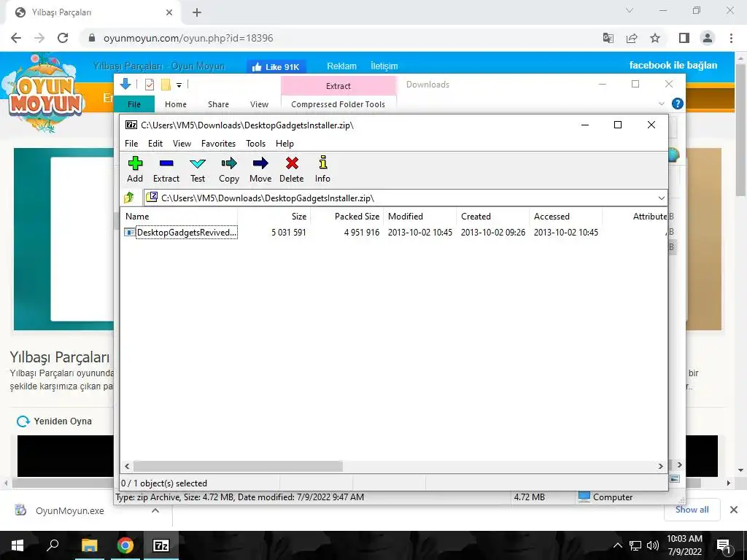Screen dimensions: 747x560
Task: Sort by Modified column header
Action: [419, 216]
